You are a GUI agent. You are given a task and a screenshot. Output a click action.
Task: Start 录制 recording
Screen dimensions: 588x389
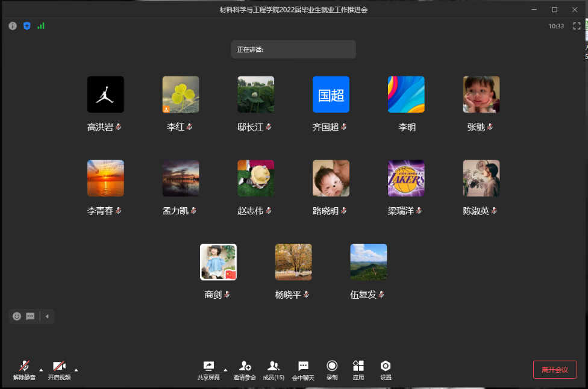pos(332,369)
